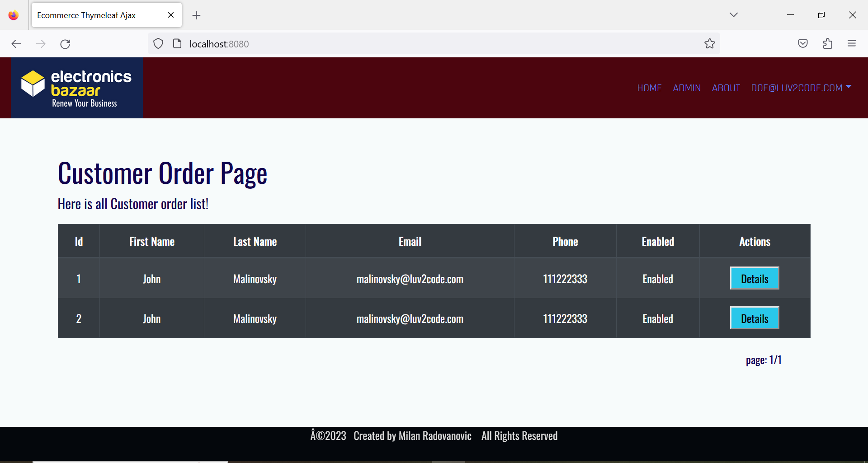Screen dimensions: 868x463
Task: Click the electronics bazaar logo
Action: 76,87
